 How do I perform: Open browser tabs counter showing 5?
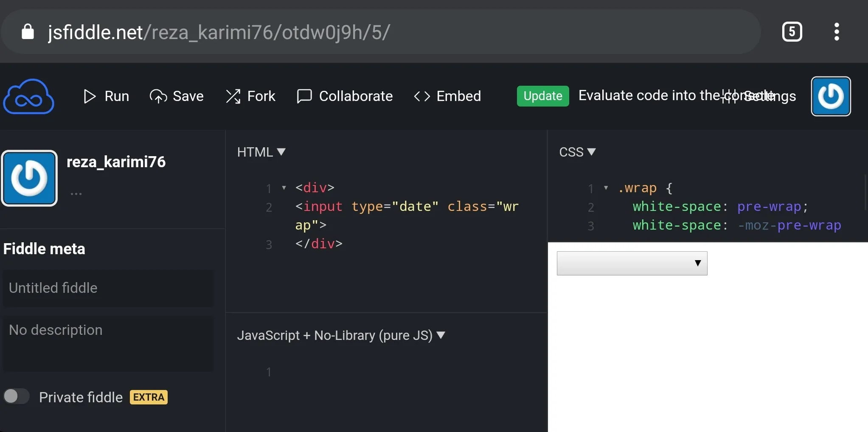(x=792, y=32)
